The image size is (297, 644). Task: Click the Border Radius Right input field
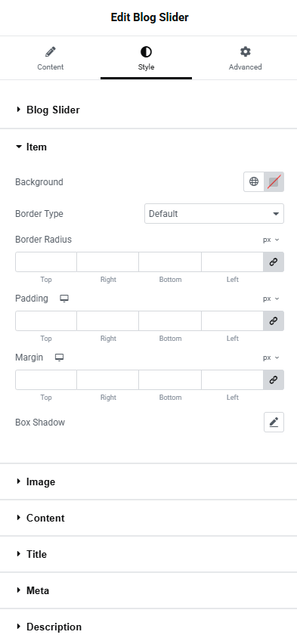click(x=107, y=262)
